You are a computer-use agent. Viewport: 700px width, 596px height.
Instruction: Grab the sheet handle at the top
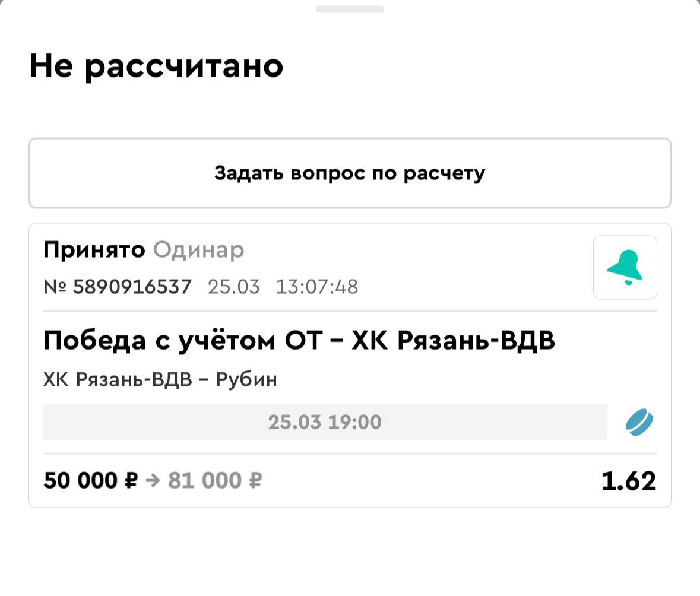350,9
